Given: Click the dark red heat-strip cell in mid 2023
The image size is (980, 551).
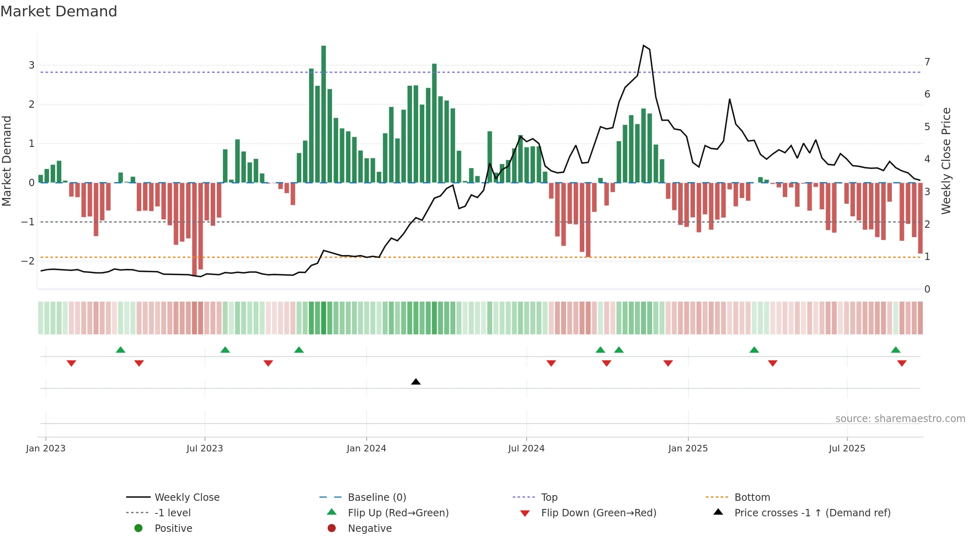Looking at the screenshot, I should tap(194, 318).
